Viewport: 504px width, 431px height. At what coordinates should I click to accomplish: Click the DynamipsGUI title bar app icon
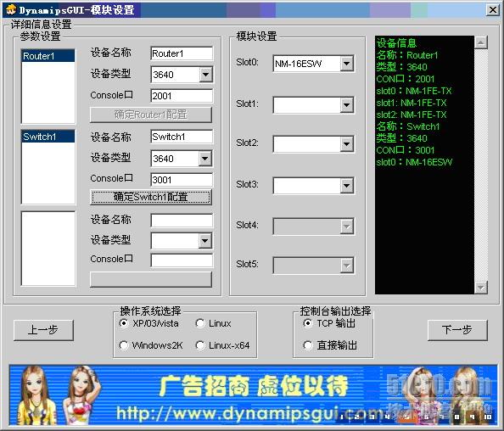click(x=11, y=9)
